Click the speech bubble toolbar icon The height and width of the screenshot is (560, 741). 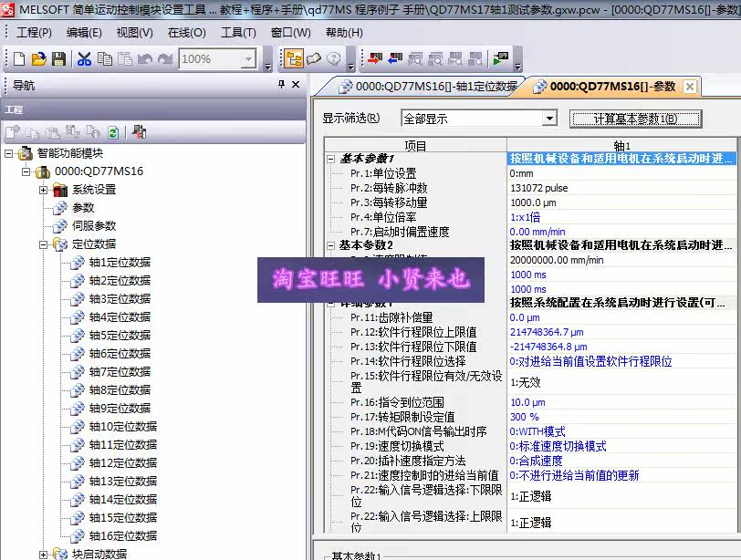[314, 59]
